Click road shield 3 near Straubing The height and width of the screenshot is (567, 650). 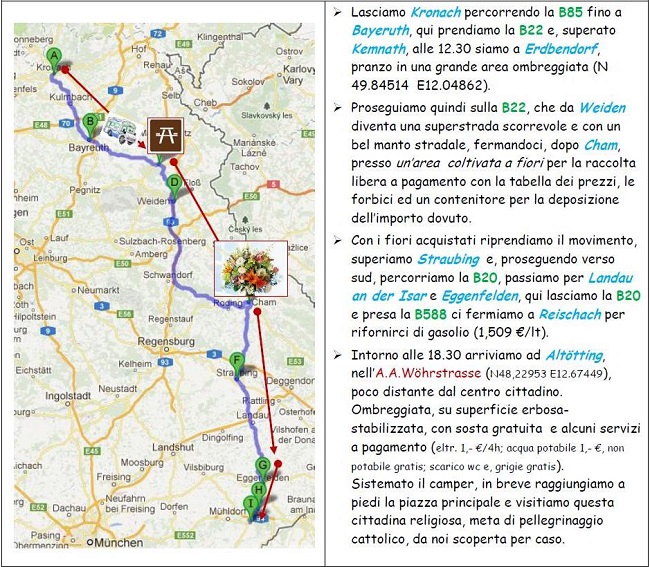point(214,354)
